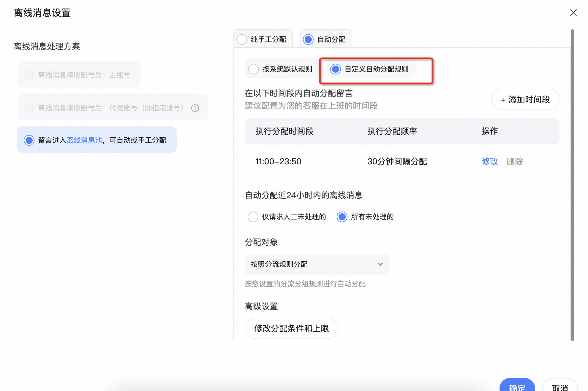The image size is (588, 391).
Task: Click the 操作 column header
Action: click(490, 131)
